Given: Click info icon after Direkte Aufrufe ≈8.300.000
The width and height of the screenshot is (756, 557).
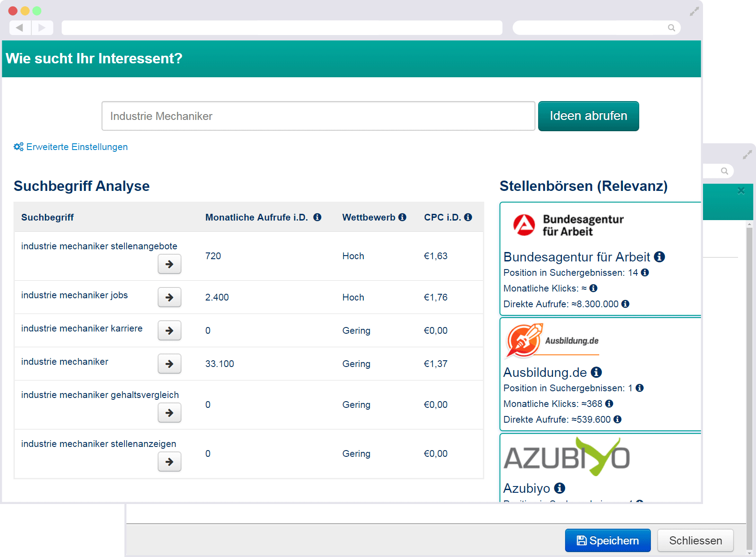Looking at the screenshot, I should coord(625,304).
